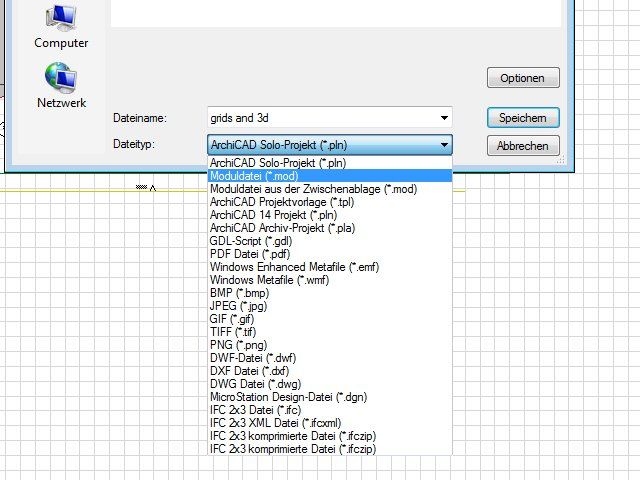Choose Windows Metafile (*.wmf)
Image resolution: width=640 pixels, height=480 pixels.
[330, 280]
